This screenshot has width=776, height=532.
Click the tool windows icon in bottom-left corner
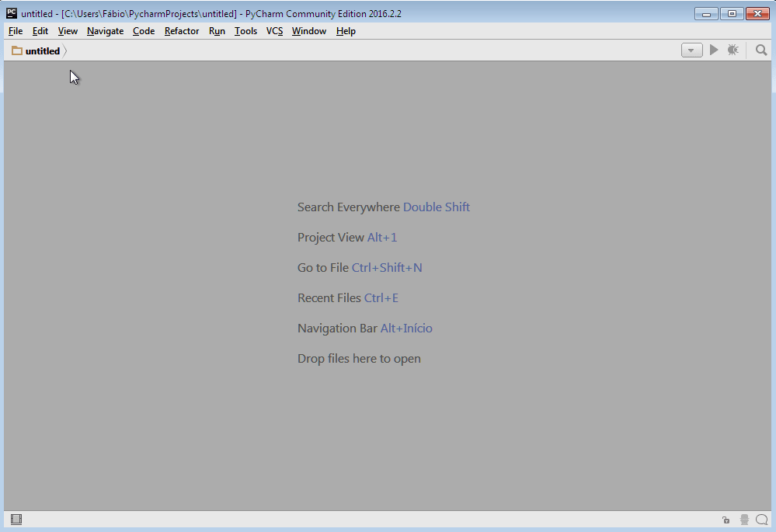pyautogui.click(x=16, y=520)
